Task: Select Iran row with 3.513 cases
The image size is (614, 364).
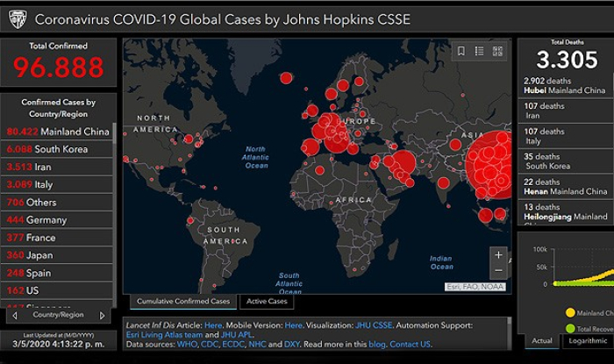Action: tap(57, 167)
